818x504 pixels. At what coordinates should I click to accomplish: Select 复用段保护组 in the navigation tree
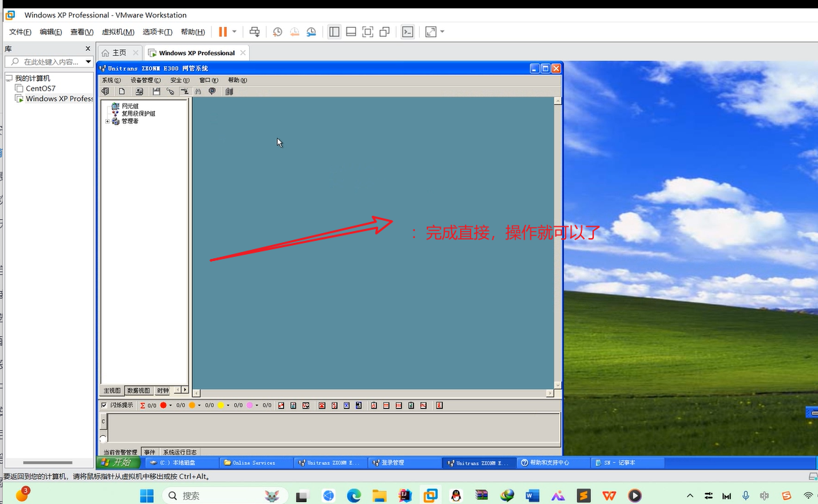(139, 113)
